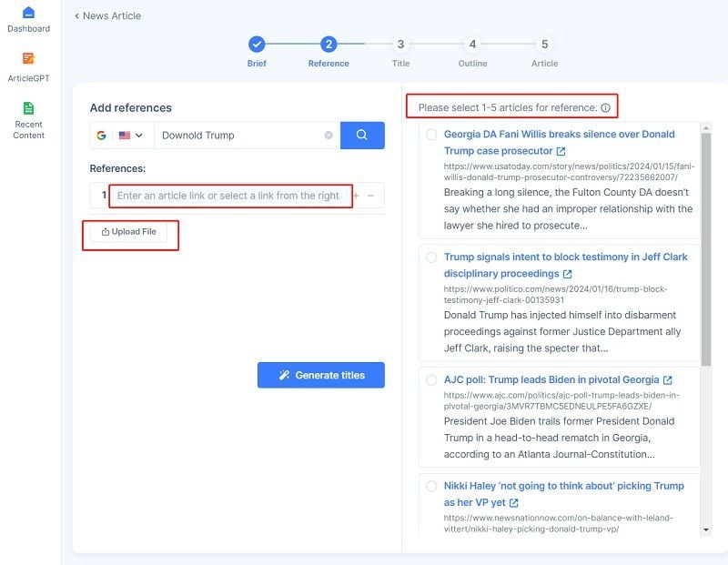The width and height of the screenshot is (728, 565).
Task: Click the 'References:' label
Action: pyautogui.click(x=117, y=168)
